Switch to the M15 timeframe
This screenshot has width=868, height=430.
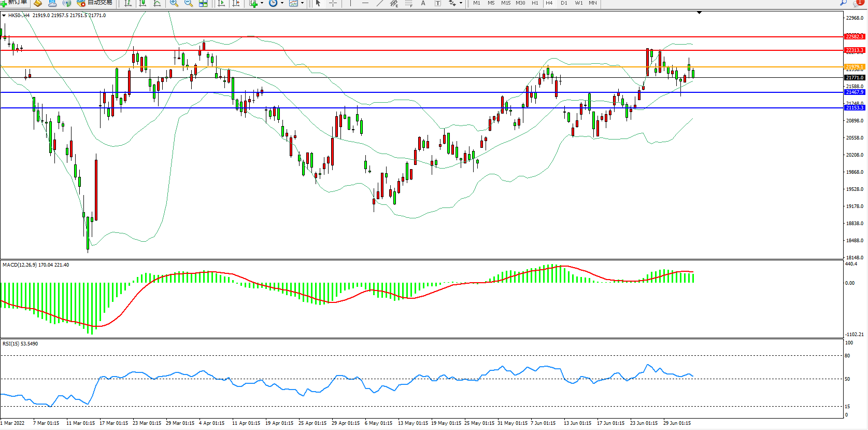505,3
